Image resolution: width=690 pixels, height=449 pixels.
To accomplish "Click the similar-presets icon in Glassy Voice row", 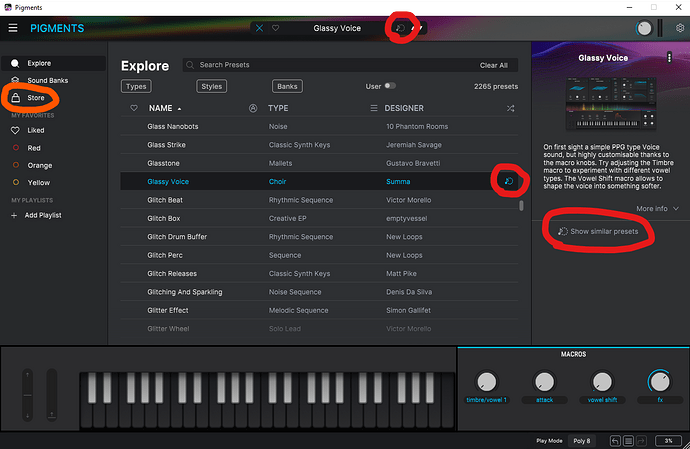I will click(509, 181).
